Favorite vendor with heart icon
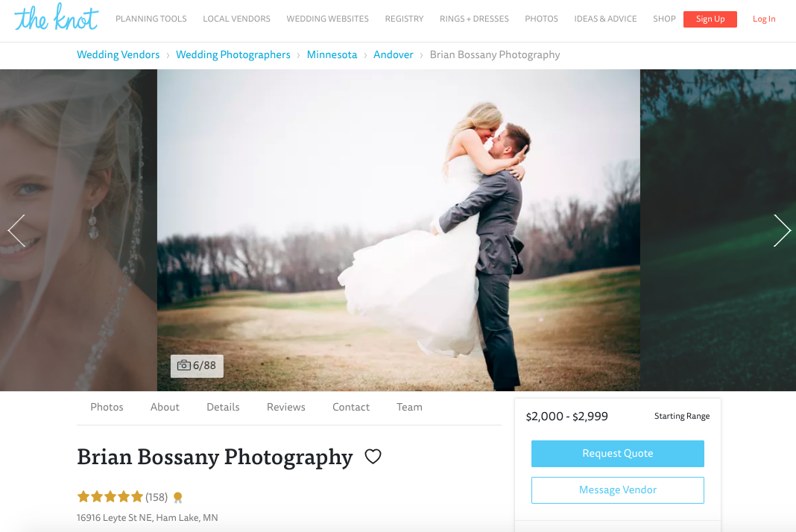The width and height of the screenshot is (796, 532). tap(373, 456)
